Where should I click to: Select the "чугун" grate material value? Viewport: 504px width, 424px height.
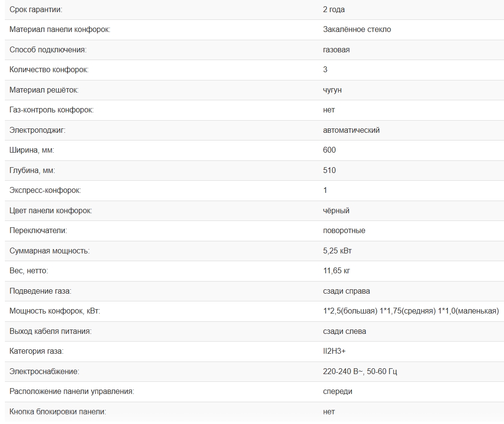tap(333, 90)
